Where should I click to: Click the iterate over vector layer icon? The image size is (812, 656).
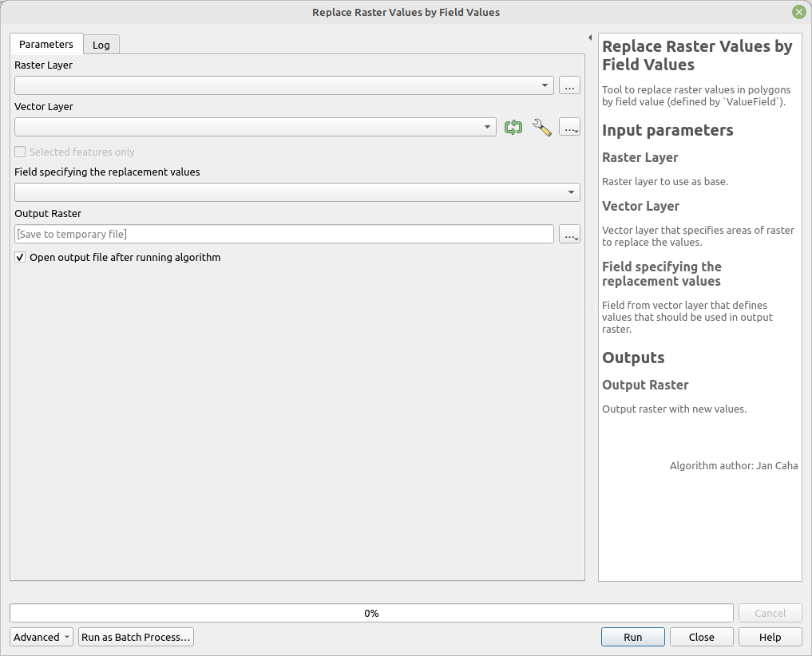[513, 127]
